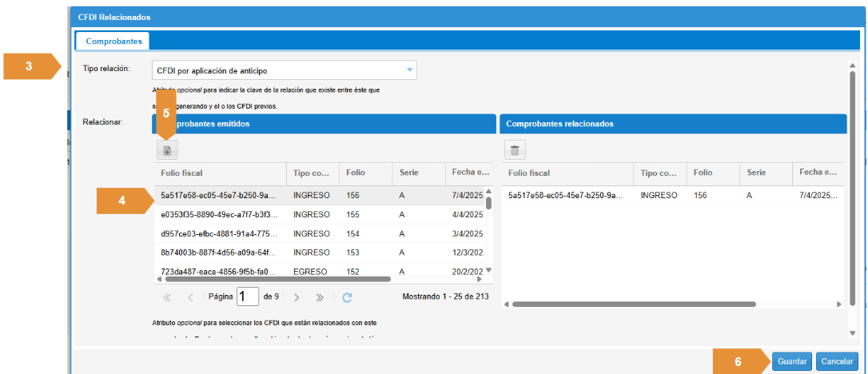Select row e0353f35-8890-49ec folio 155

320,214
